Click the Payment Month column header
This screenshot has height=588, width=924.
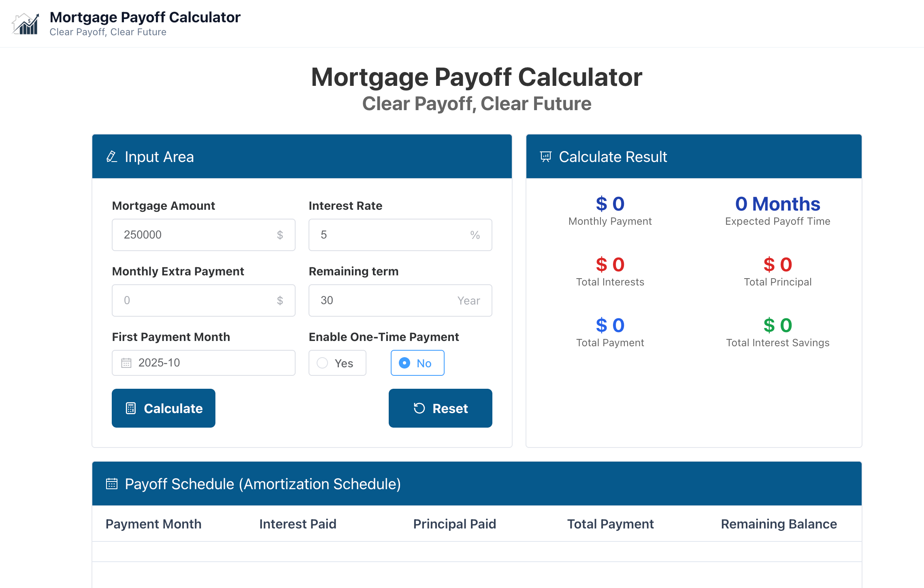153,524
